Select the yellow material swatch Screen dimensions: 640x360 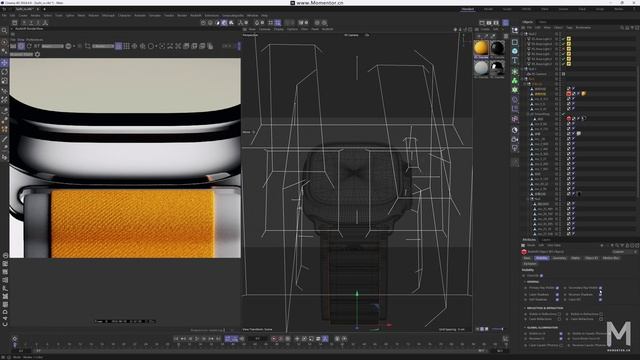pyautogui.click(x=481, y=48)
